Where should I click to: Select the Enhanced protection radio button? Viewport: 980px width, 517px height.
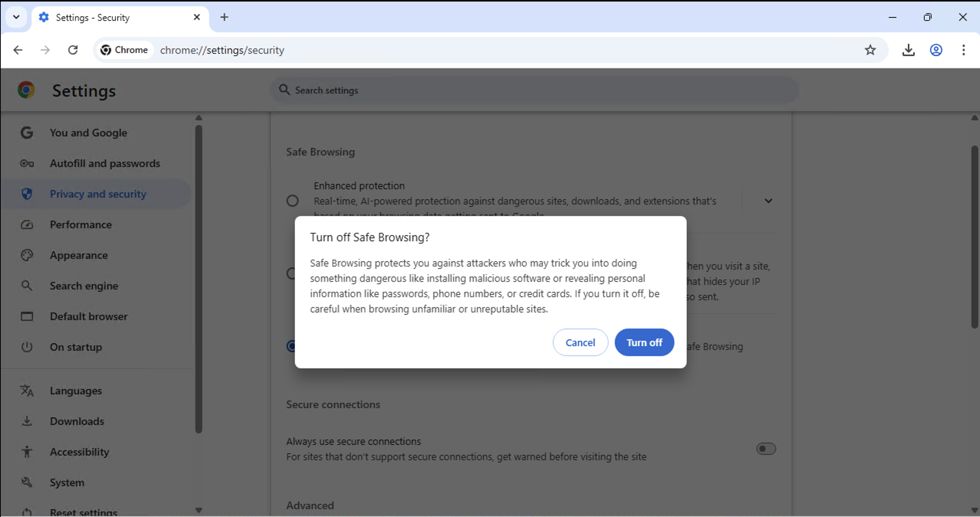coord(292,201)
